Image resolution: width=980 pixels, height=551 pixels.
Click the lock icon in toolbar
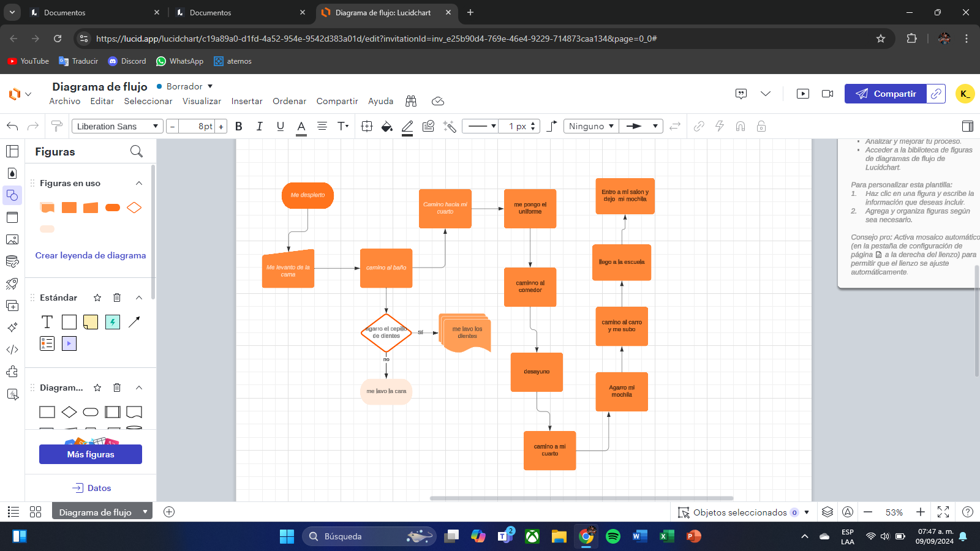pos(761,126)
